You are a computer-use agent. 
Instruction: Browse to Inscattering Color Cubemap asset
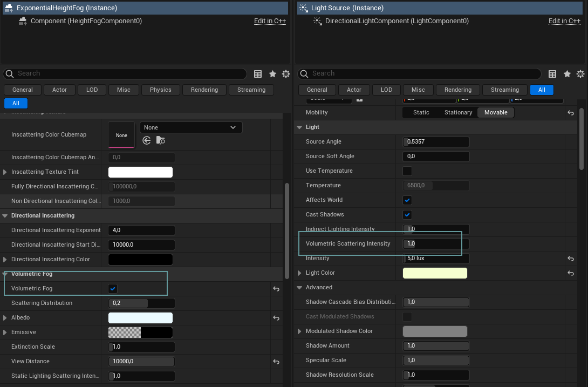160,140
